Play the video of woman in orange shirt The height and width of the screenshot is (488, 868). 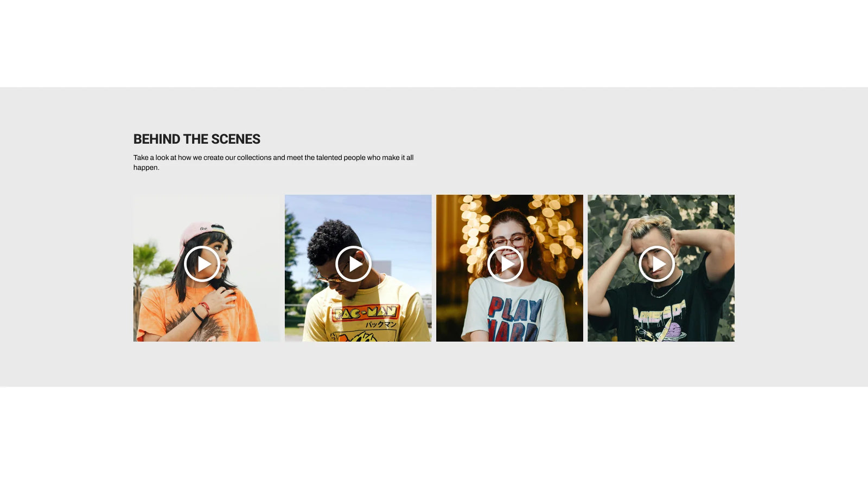(202, 264)
